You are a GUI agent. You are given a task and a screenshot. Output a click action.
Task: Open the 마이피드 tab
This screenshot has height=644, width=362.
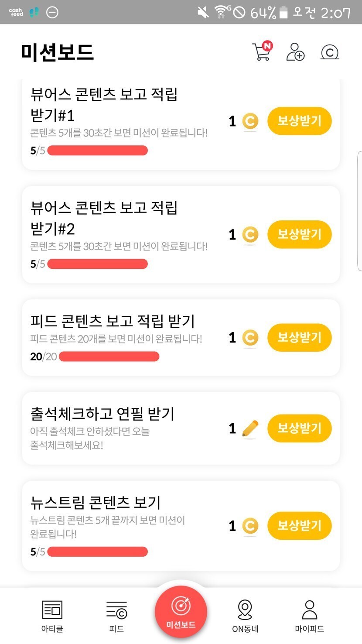pyautogui.click(x=309, y=616)
